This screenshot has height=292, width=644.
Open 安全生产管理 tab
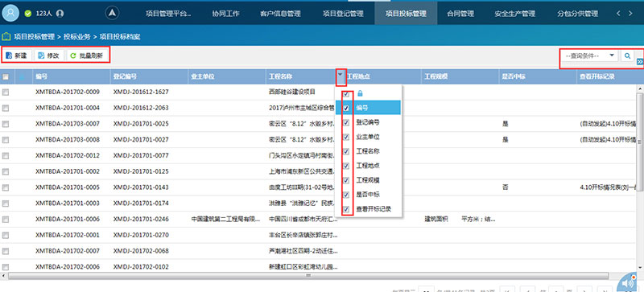pos(515,14)
